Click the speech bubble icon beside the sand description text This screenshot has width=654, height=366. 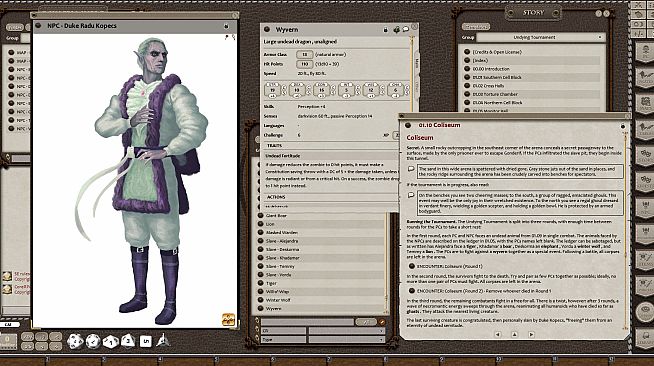(411, 169)
